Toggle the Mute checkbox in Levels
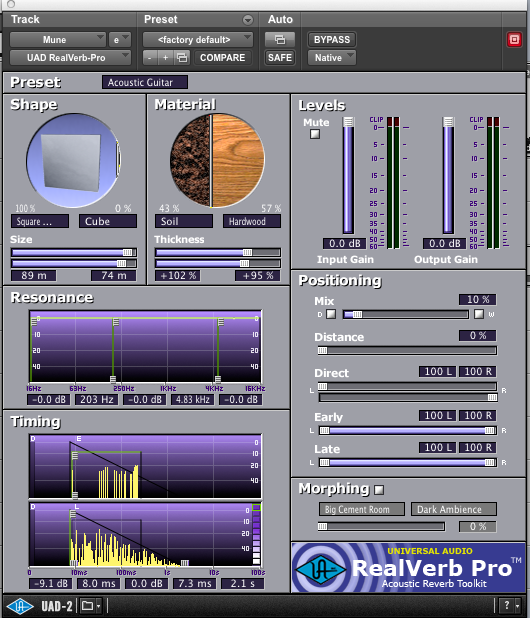530x618 pixels. click(x=315, y=134)
